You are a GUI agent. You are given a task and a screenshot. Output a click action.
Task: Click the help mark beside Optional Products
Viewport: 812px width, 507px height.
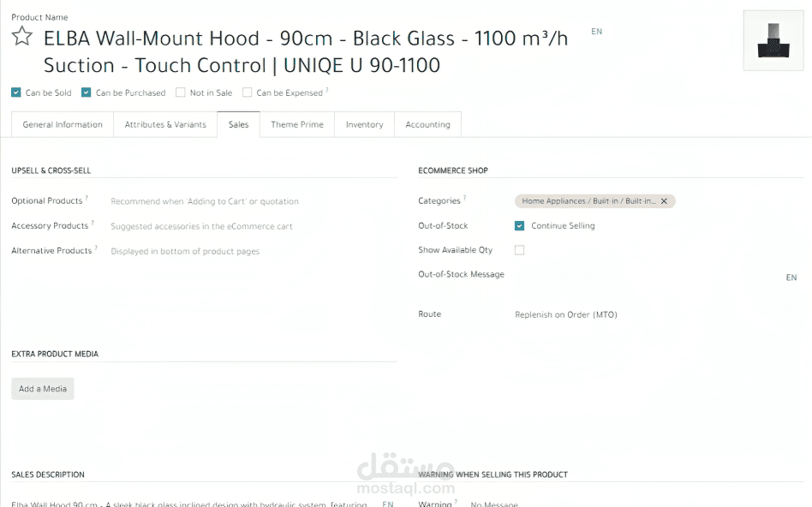tap(87, 199)
